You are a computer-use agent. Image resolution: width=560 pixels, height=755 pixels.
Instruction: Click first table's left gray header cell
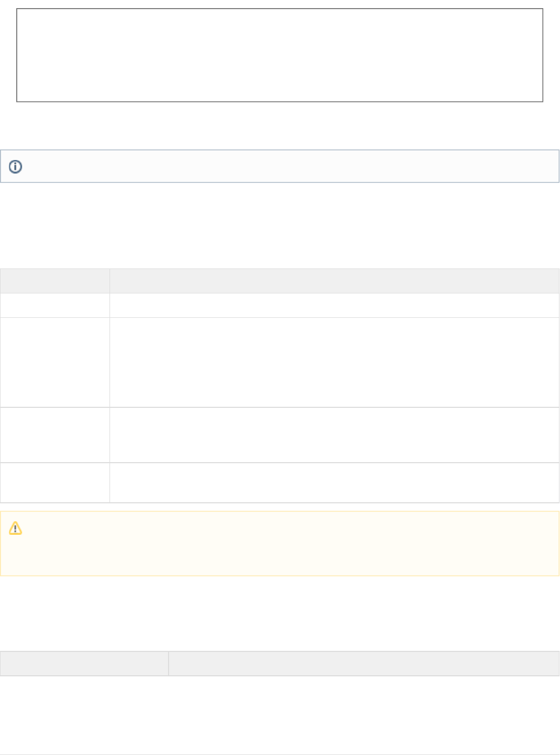55,281
